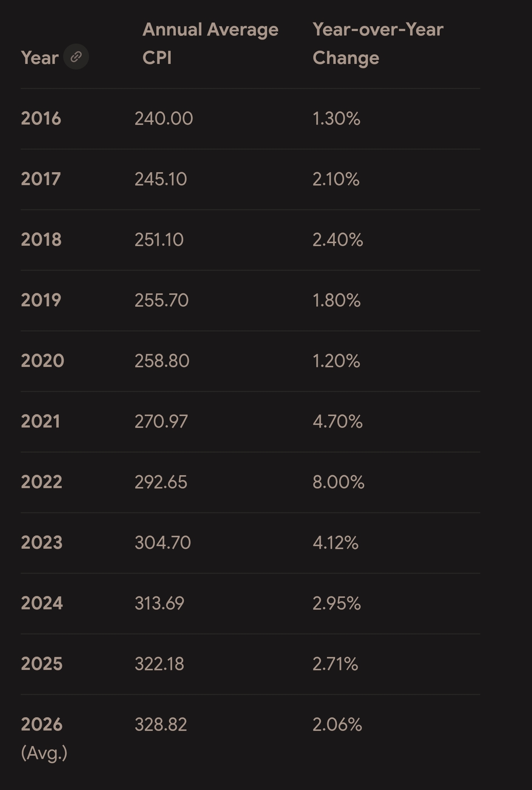
Task: Click the Annual Average CPI column header
Action: click(211, 44)
